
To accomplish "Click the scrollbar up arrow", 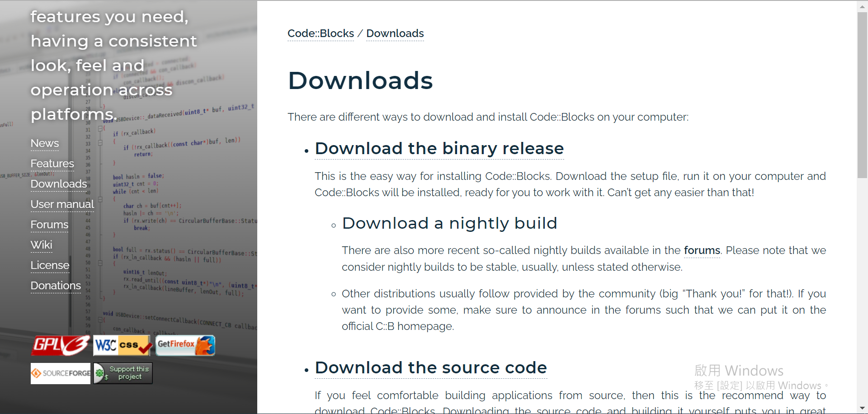I will pyautogui.click(x=862, y=6).
